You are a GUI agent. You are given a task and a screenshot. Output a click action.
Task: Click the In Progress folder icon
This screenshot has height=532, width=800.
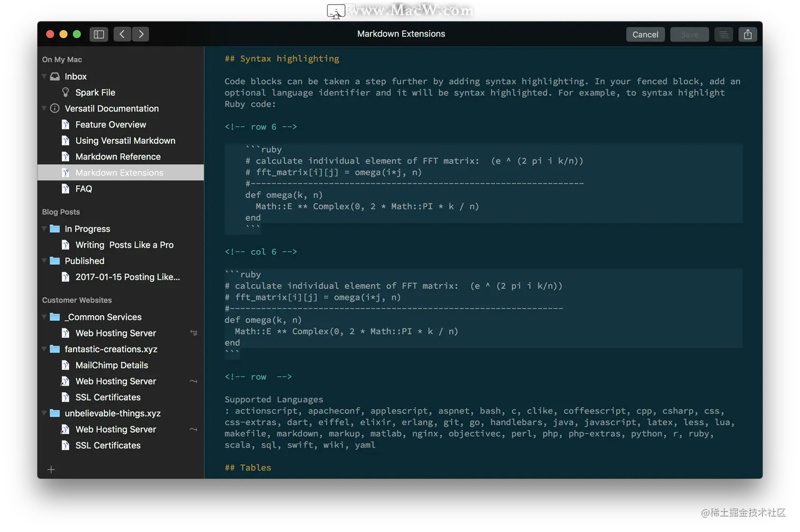(54, 229)
